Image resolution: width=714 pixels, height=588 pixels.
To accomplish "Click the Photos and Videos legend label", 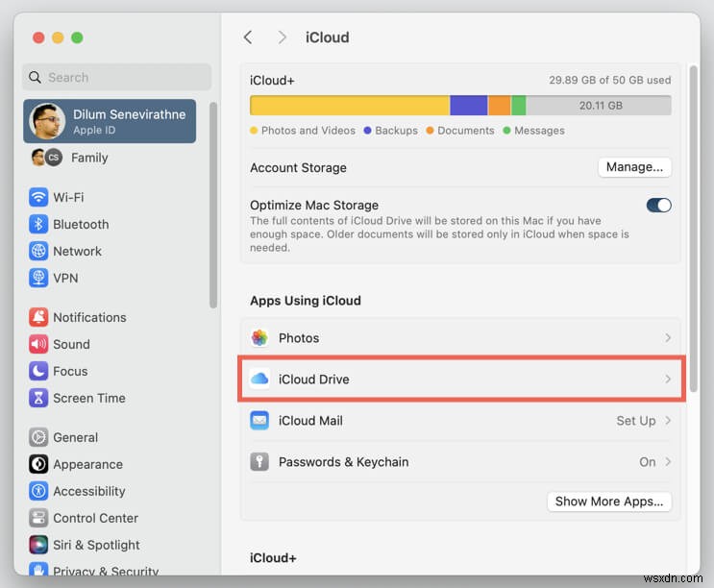I will coord(308,130).
